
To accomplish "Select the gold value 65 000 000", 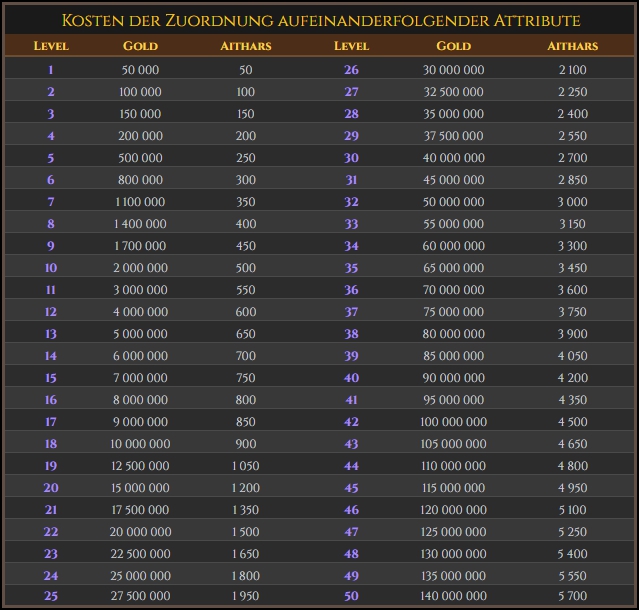I will point(454,268).
